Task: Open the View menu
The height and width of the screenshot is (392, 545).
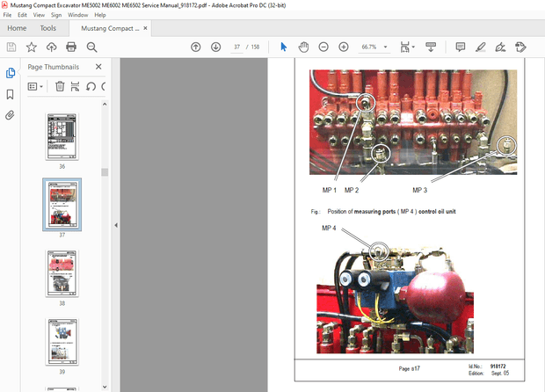Action: (39, 15)
